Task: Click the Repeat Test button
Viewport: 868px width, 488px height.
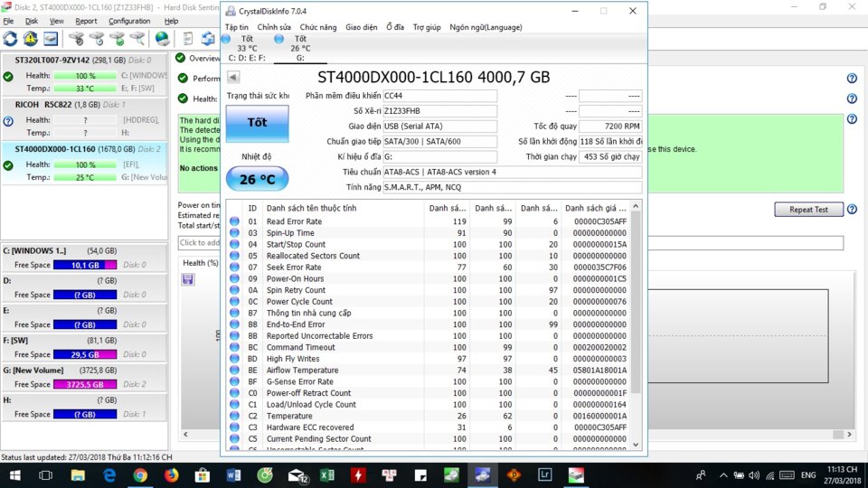Action: pos(808,209)
